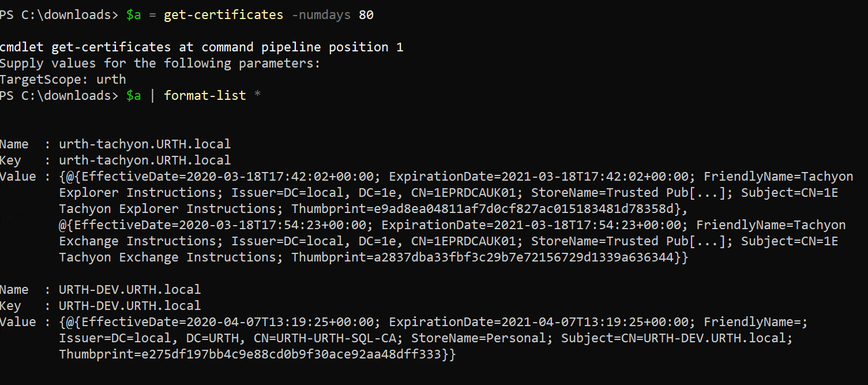The height and width of the screenshot is (385, 868).
Task: Click the TargetScope prompt value urth
Action: point(111,80)
